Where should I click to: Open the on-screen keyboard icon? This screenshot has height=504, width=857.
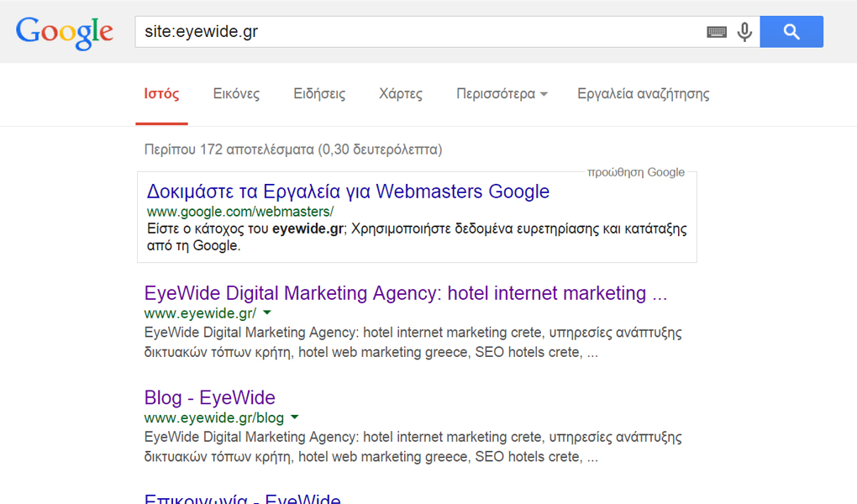pyautogui.click(x=716, y=31)
